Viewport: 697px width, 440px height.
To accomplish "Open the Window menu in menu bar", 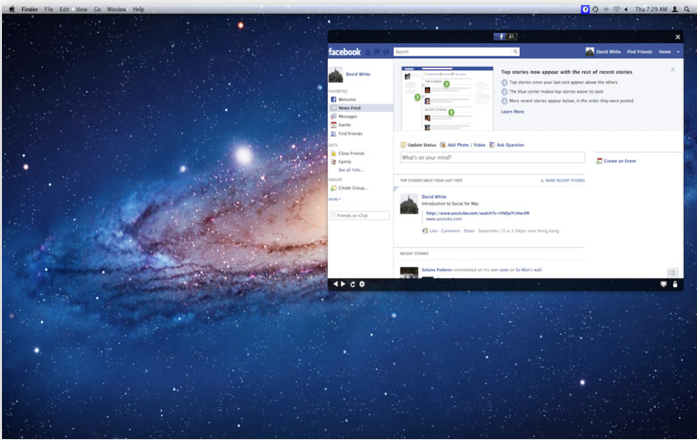I will (116, 9).
